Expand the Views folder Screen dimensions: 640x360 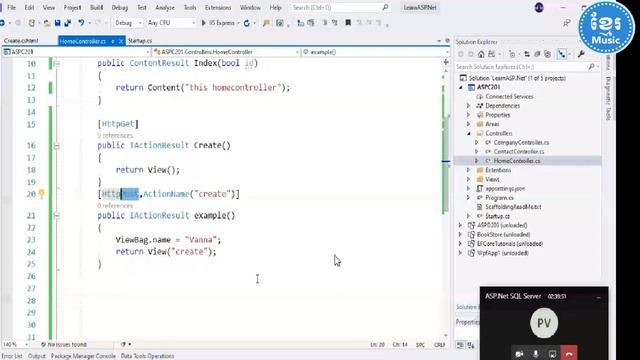tap(469, 180)
